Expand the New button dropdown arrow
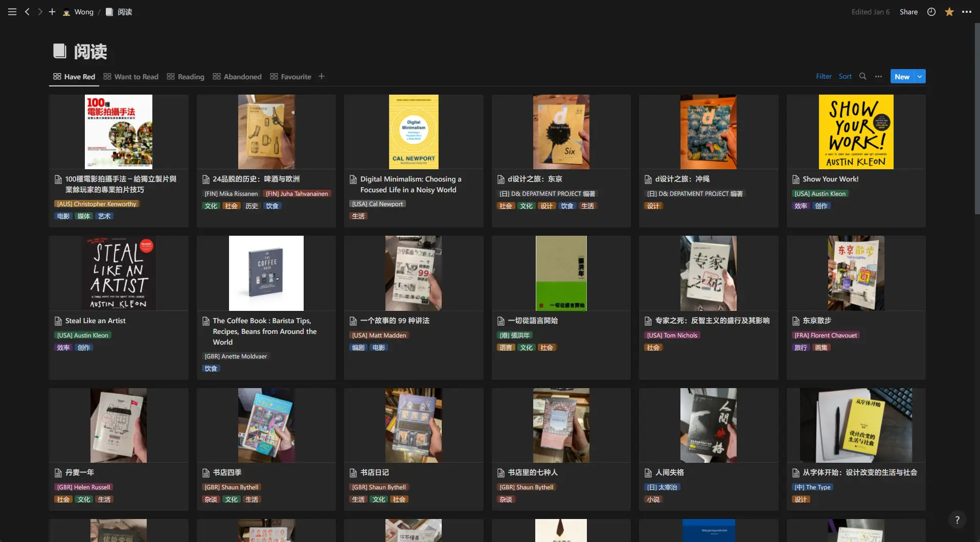 tap(920, 76)
